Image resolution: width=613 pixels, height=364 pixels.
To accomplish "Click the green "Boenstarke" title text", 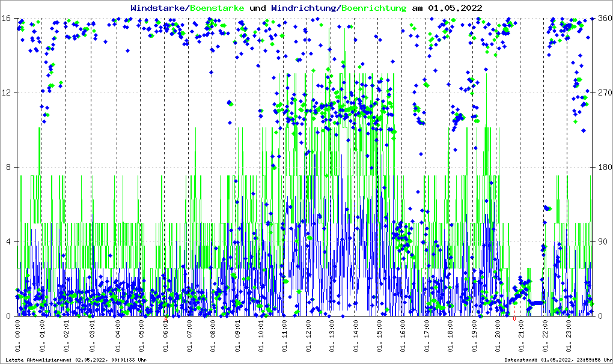I will 217,8.
